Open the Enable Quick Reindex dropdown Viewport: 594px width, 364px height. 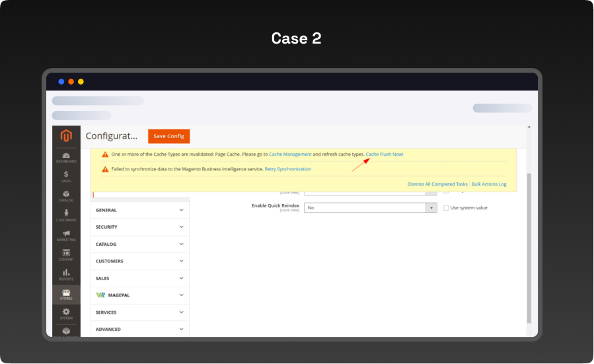(370, 207)
